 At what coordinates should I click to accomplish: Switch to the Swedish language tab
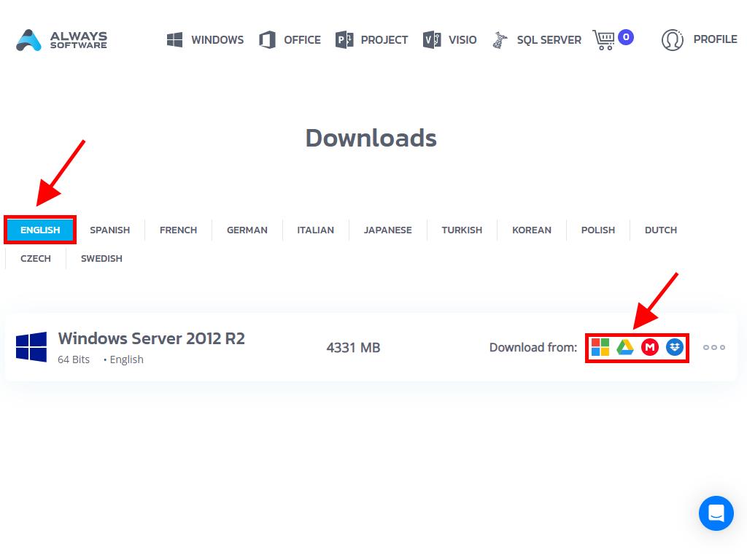[101, 259]
